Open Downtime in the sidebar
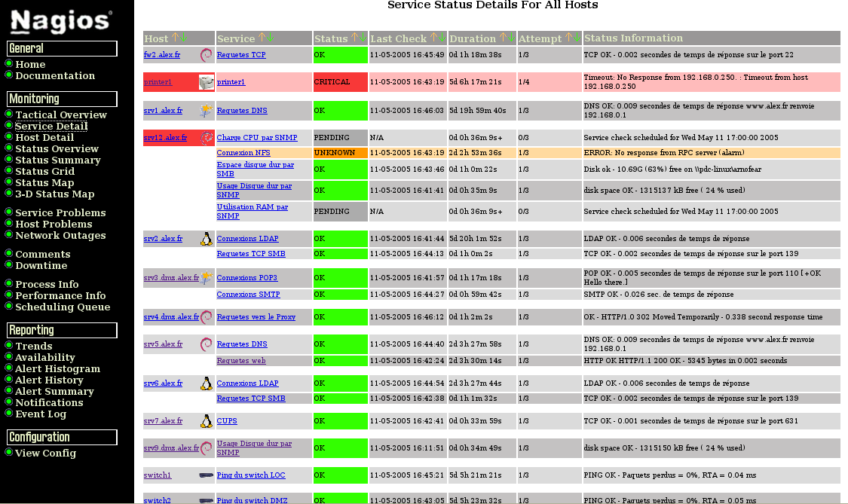 pyautogui.click(x=41, y=265)
